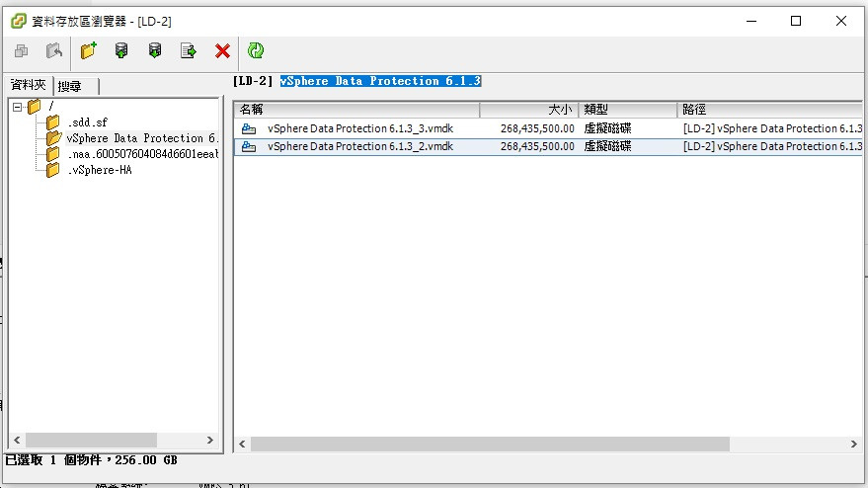The height and width of the screenshot is (488, 868).
Task: Click path cell of 6.1.3_2.vmdk row
Action: [x=773, y=146]
